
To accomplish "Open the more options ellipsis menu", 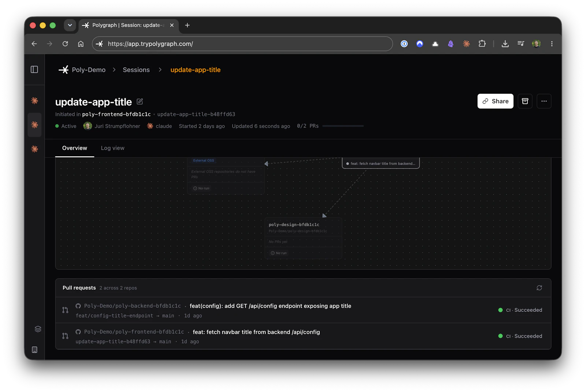I will pyautogui.click(x=544, y=101).
